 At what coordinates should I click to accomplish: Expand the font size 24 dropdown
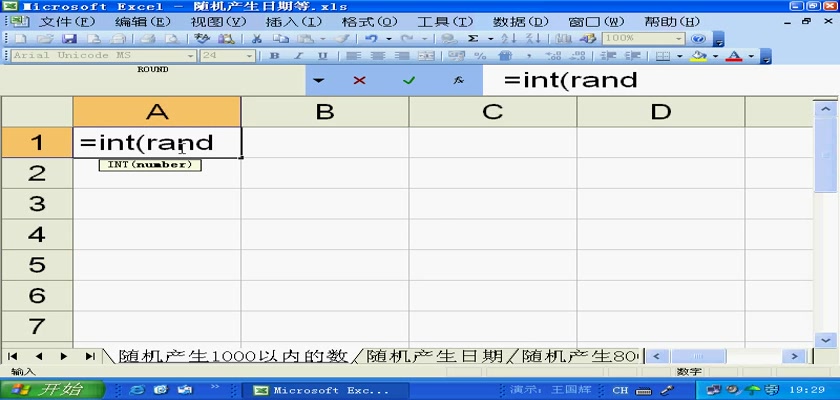pyautogui.click(x=250, y=56)
